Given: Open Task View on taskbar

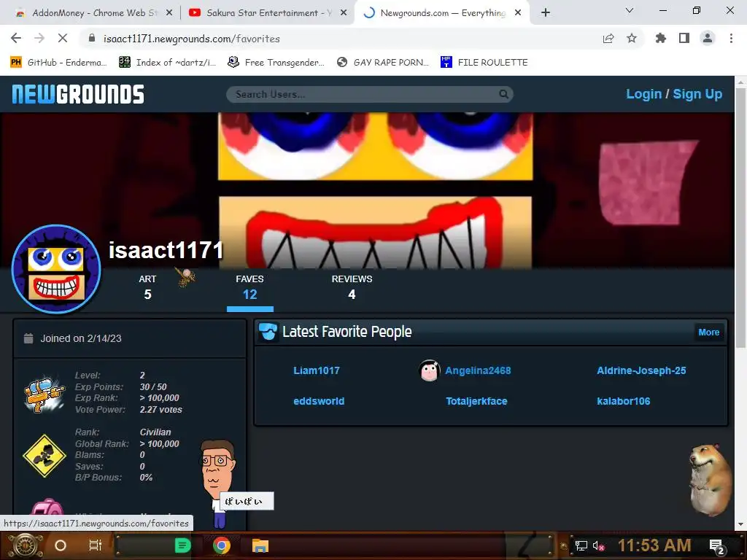Looking at the screenshot, I should [96, 545].
